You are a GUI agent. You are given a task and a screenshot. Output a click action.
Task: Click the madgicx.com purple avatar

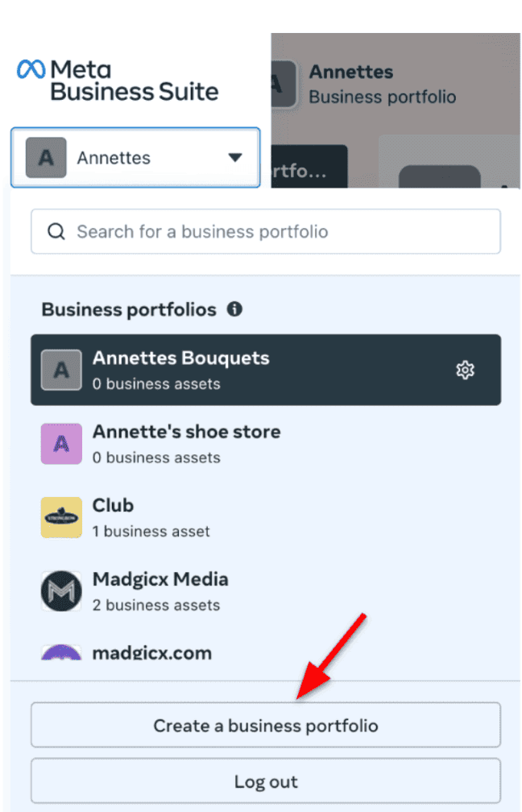coord(61,652)
